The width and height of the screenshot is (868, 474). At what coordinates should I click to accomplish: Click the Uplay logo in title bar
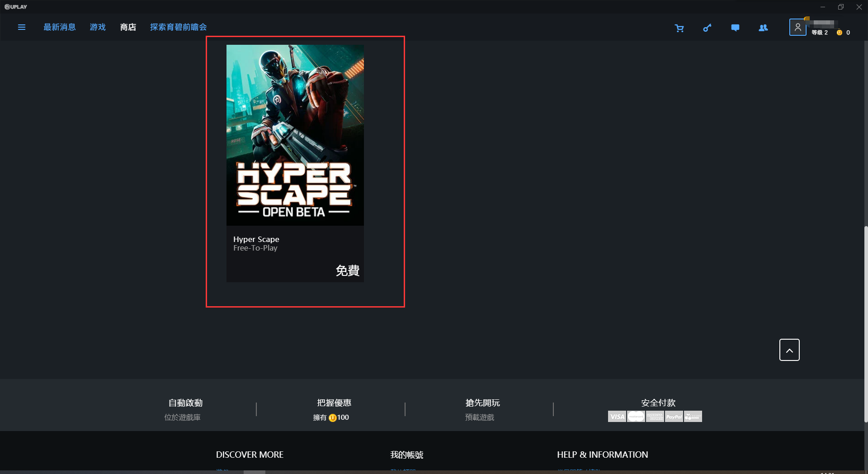[x=16, y=7]
